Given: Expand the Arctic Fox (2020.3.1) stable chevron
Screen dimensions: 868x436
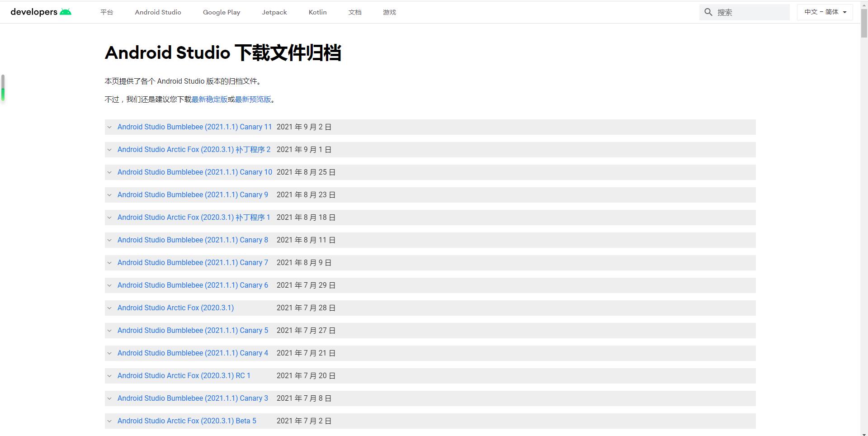Looking at the screenshot, I should pos(109,308).
